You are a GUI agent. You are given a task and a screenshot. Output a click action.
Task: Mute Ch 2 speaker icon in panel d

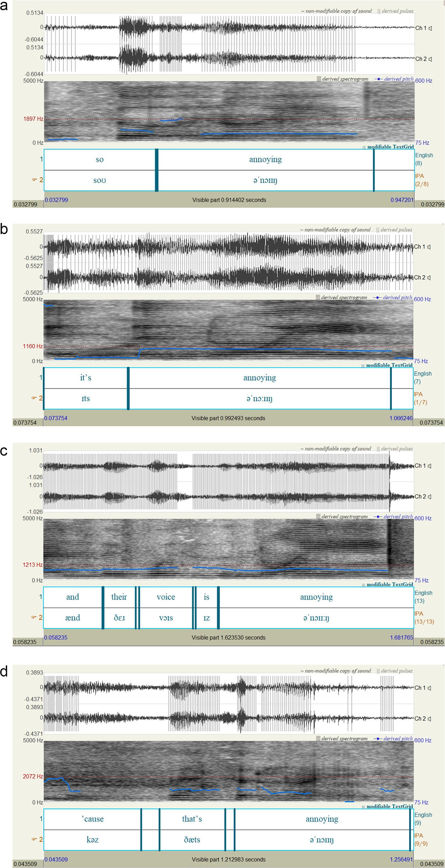[x=429, y=719]
